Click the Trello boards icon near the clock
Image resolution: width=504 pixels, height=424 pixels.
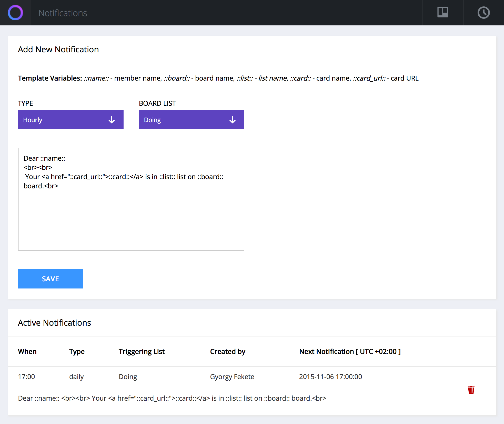pyautogui.click(x=443, y=12)
